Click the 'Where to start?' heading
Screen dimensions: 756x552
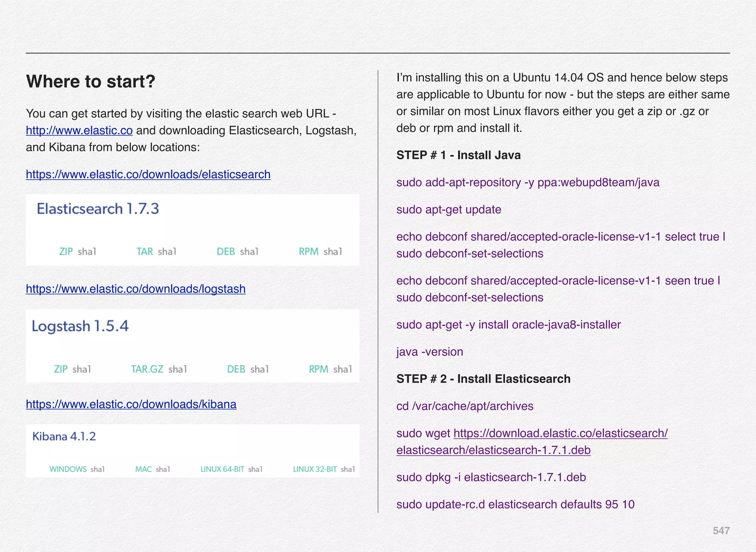click(91, 82)
